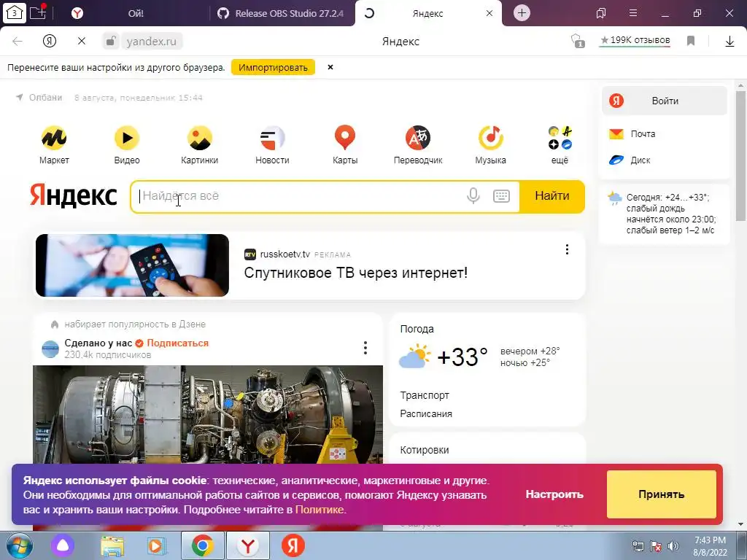Configure cookies with Настроить
This screenshot has height=560, width=747.
pyautogui.click(x=554, y=494)
